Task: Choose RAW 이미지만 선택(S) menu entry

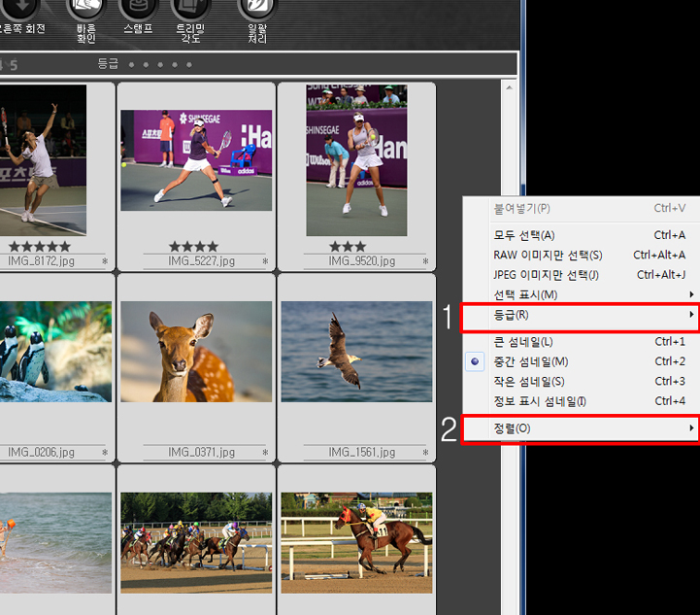Action: point(582,255)
